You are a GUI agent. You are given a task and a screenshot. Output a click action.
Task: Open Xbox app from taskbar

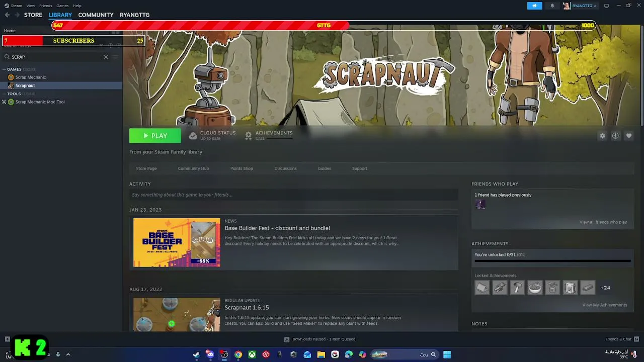point(252,354)
